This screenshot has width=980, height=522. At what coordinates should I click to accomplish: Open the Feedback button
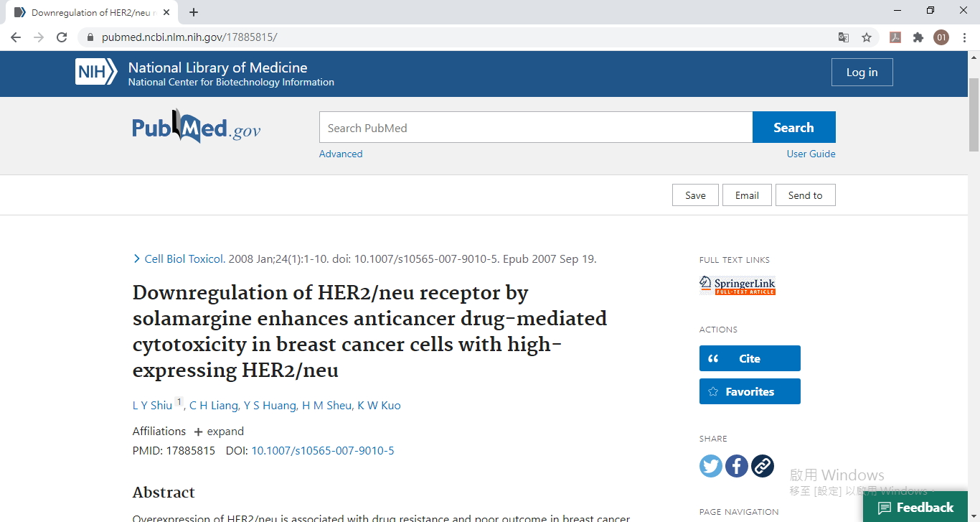pyautogui.click(x=916, y=507)
